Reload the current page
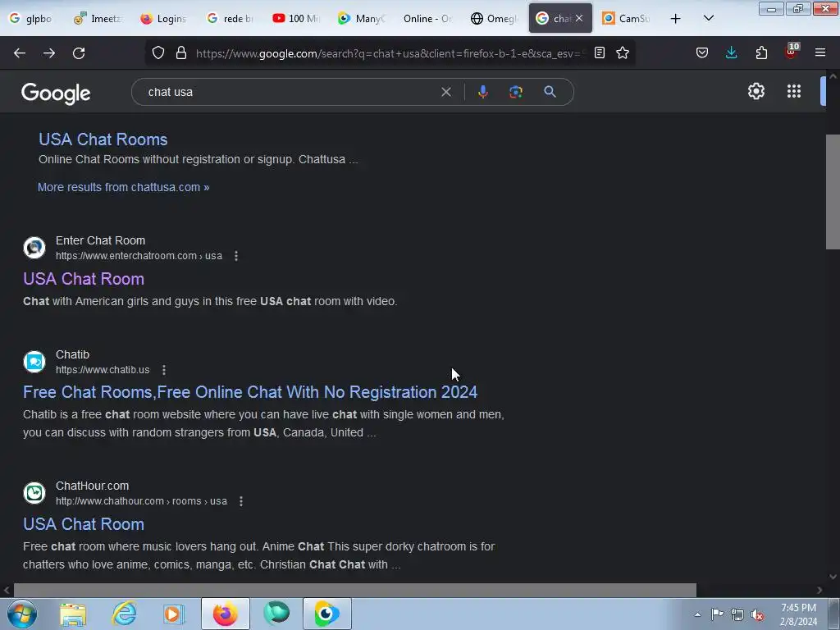 pyautogui.click(x=79, y=53)
